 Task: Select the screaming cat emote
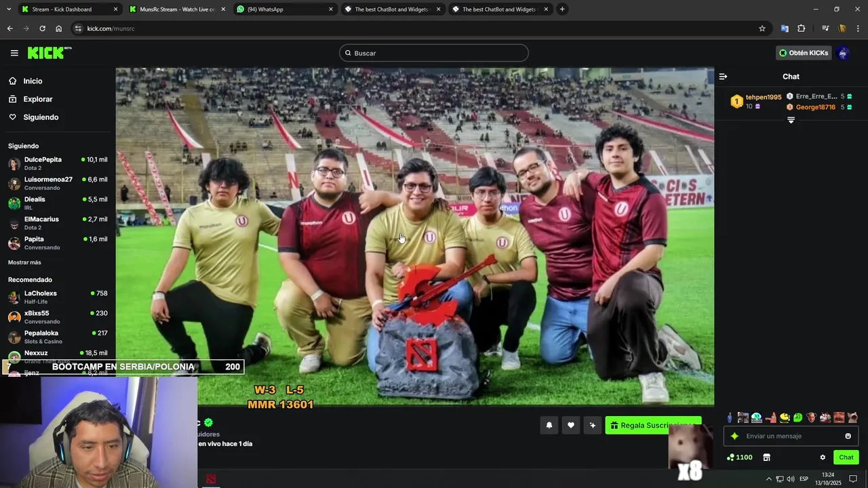point(852,418)
